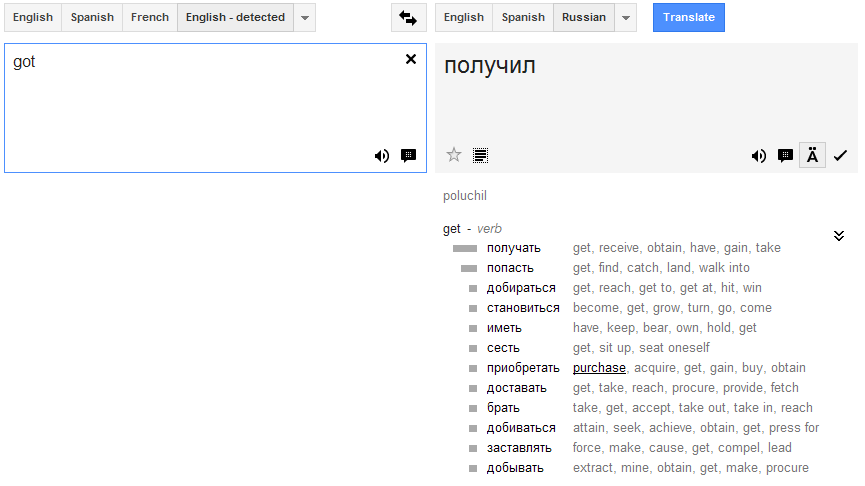Click the frequency bar beside попасть
Screen dimensions: 865x486
(469, 269)
